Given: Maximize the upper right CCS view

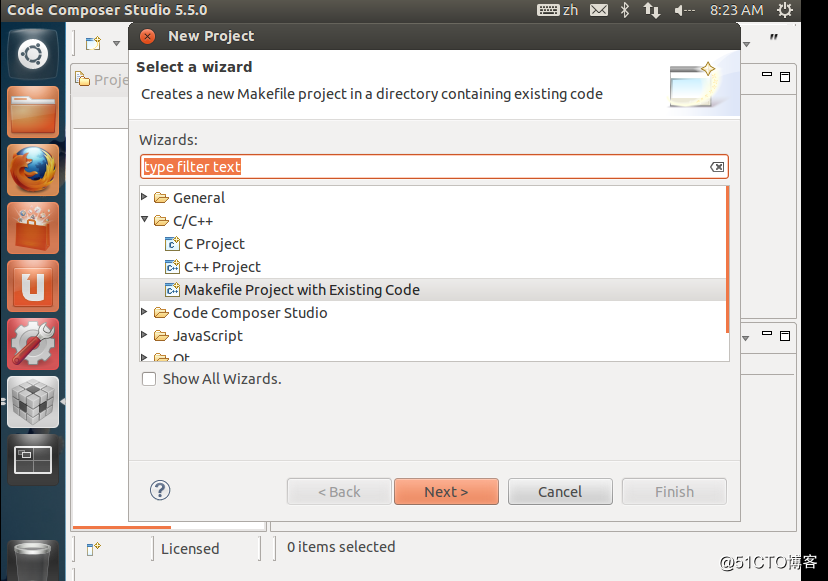Looking at the screenshot, I should [785, 77].
